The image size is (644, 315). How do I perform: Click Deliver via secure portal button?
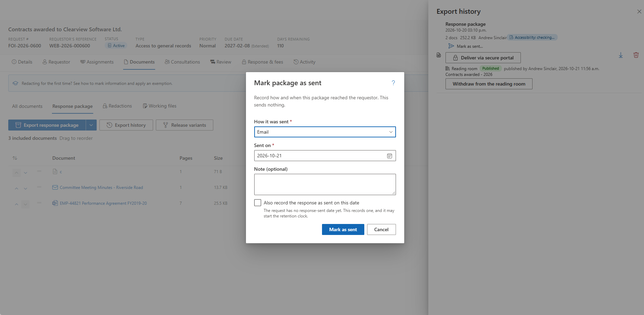pyautogui.click(x=483, y=58)
